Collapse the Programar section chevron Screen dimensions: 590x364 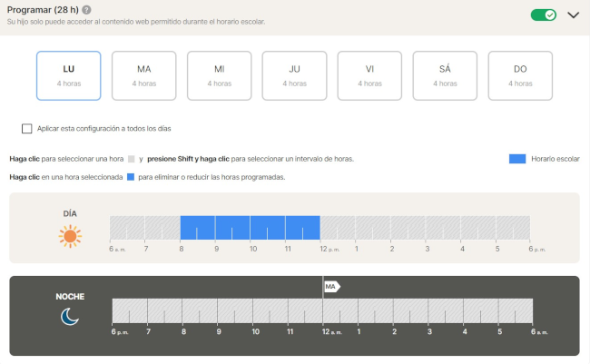[x=573, y=15]
